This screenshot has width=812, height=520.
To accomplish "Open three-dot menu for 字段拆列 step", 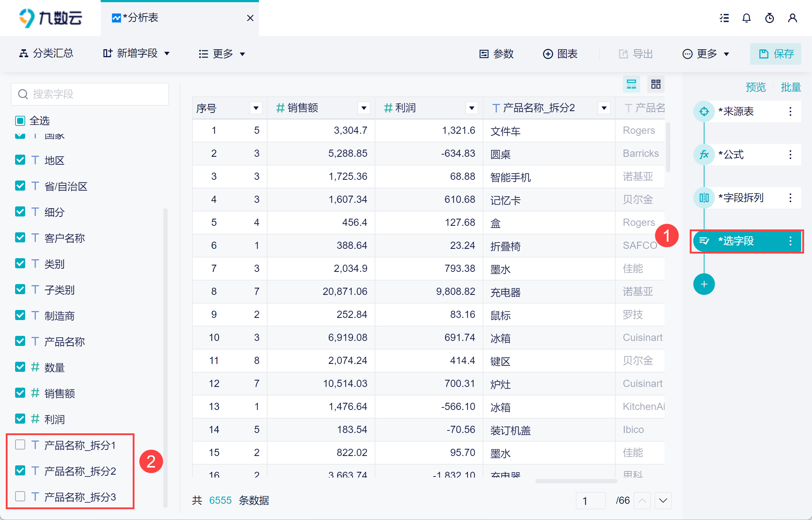I will pos(790,198).
